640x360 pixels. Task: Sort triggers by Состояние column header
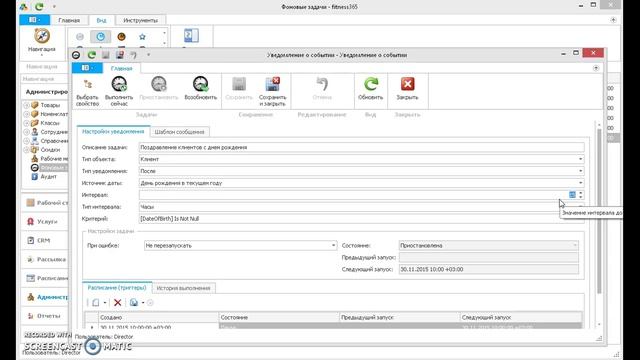point(279,317)
